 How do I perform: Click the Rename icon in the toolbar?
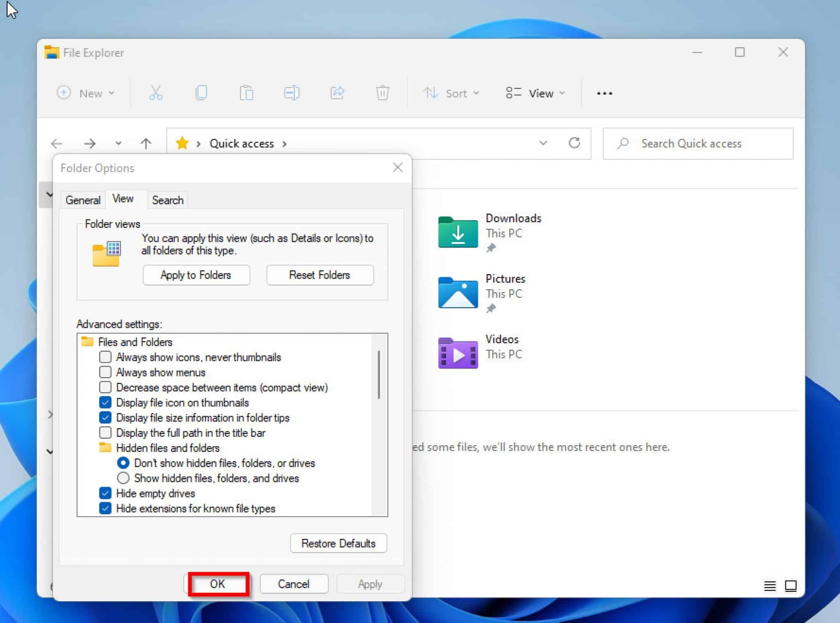292,93
